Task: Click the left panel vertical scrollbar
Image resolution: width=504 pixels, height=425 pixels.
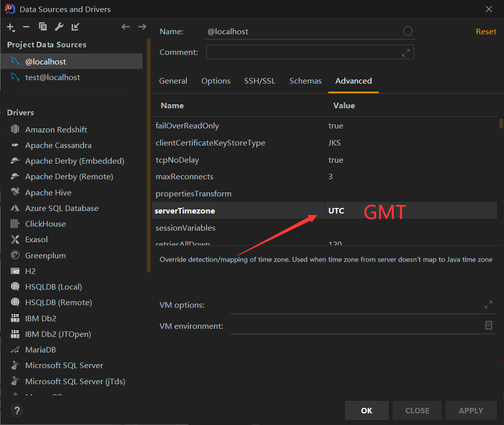Action: pos(149,155)
